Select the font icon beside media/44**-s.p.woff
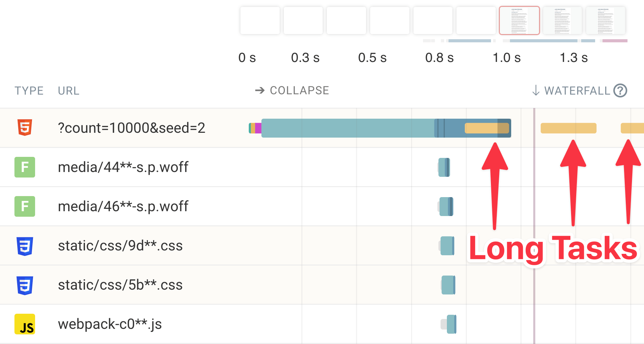 click(24, 167)
